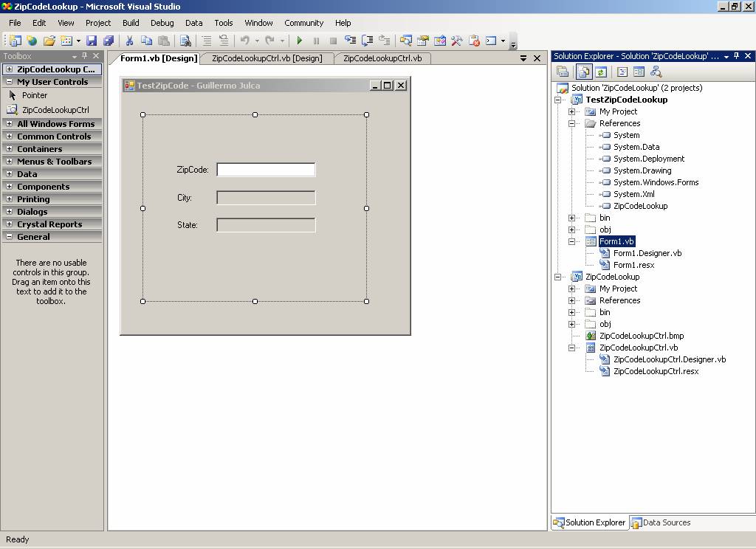Expand the Common Controls toolbox group
The width and height of the screenshot is (756, 549).
pos(9,137)
